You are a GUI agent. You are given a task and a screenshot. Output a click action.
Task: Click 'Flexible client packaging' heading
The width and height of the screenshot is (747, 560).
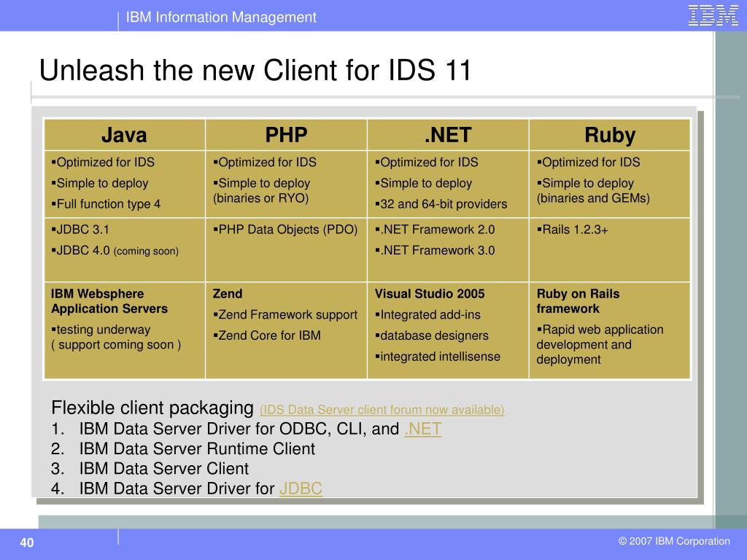tap(152, 408)
